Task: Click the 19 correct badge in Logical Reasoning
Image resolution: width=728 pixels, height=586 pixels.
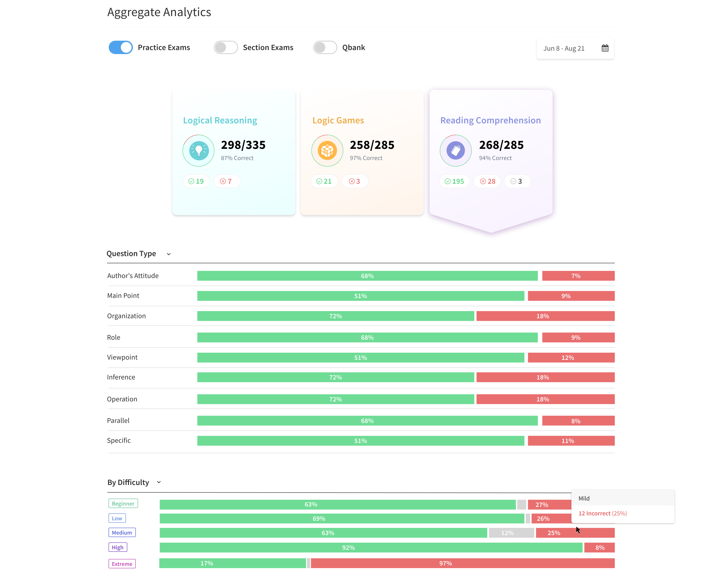Action: 196,181
